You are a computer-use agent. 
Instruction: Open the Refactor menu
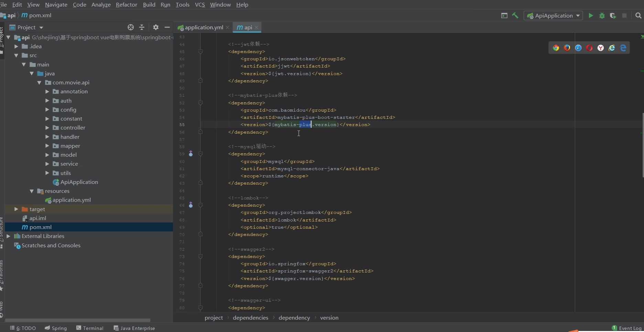click(x=126, y=4)
